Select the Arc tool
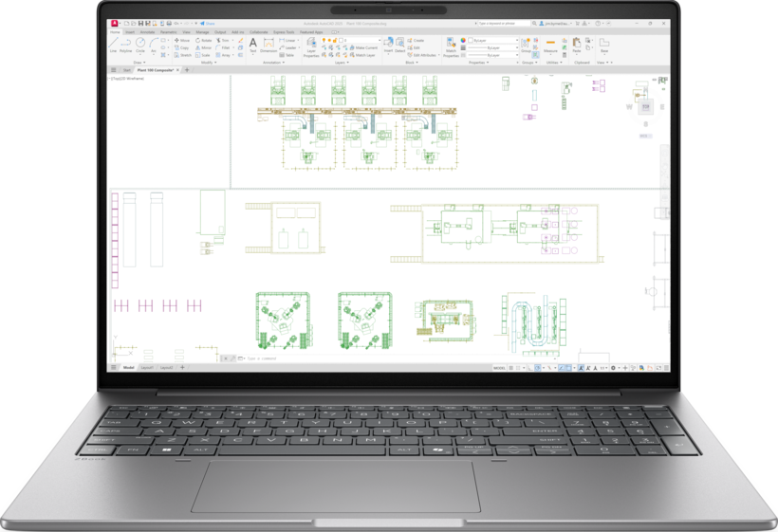778x532 pixels. (x=154, y=45)
